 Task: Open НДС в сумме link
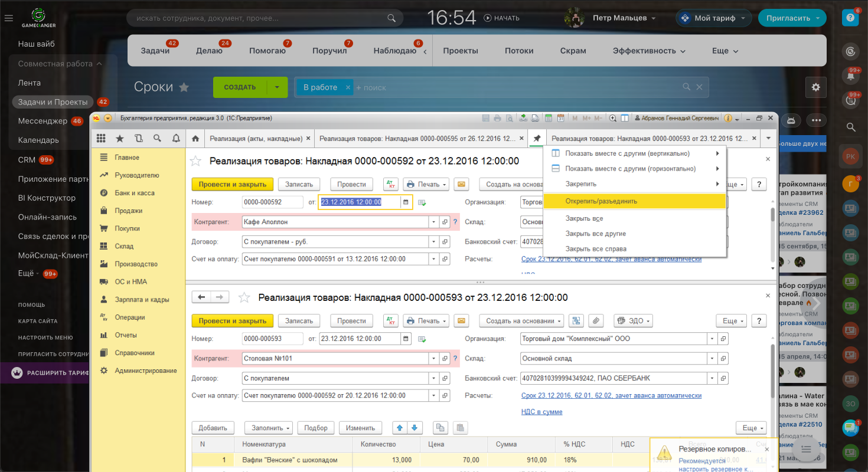tap(541, 412)
